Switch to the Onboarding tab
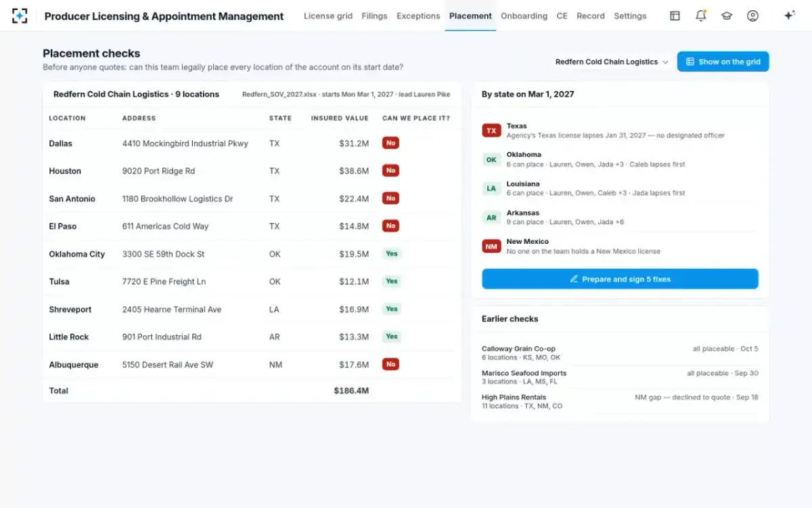Viewport: 812px width, 508px height. click(x=524, y=16)
